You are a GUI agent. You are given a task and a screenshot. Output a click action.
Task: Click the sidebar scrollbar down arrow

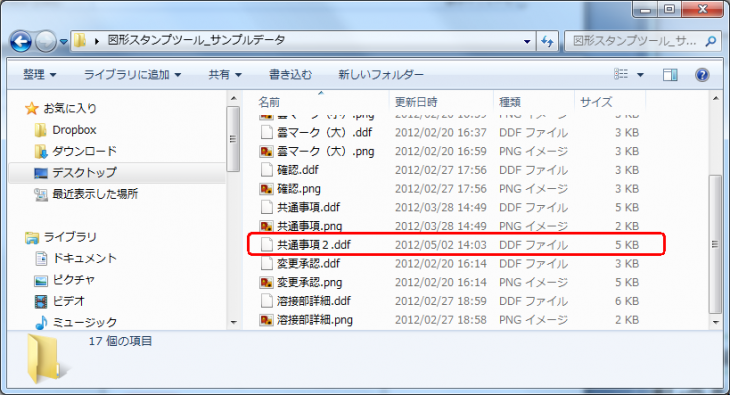tap(234, 322)
